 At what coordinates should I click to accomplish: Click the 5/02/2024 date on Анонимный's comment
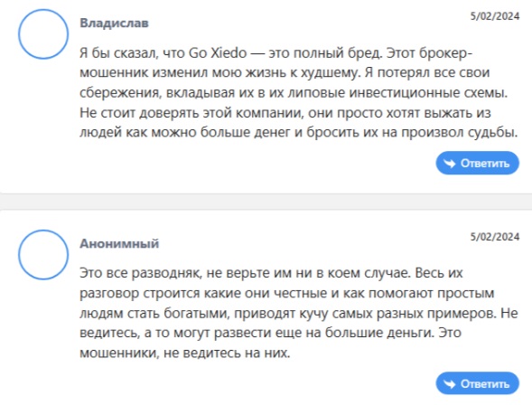click(495, 237)
